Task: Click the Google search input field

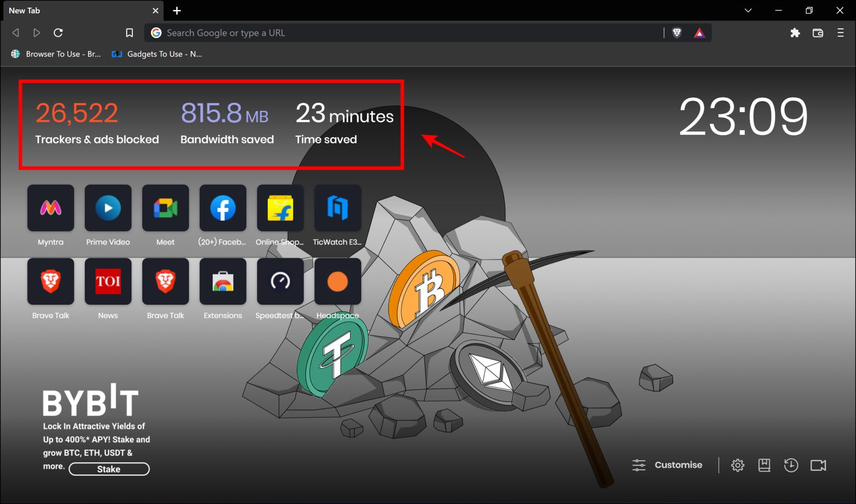Action: (x=376, y=33)
